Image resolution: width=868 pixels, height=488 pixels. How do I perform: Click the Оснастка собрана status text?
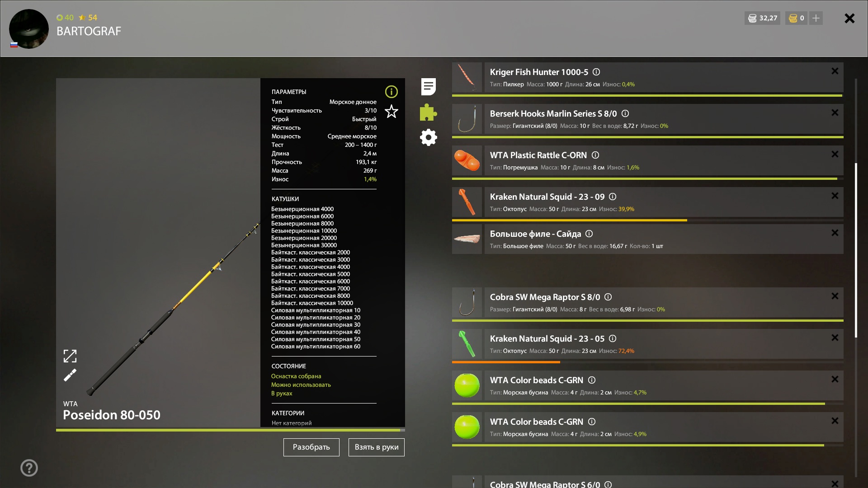pos(296,376)
